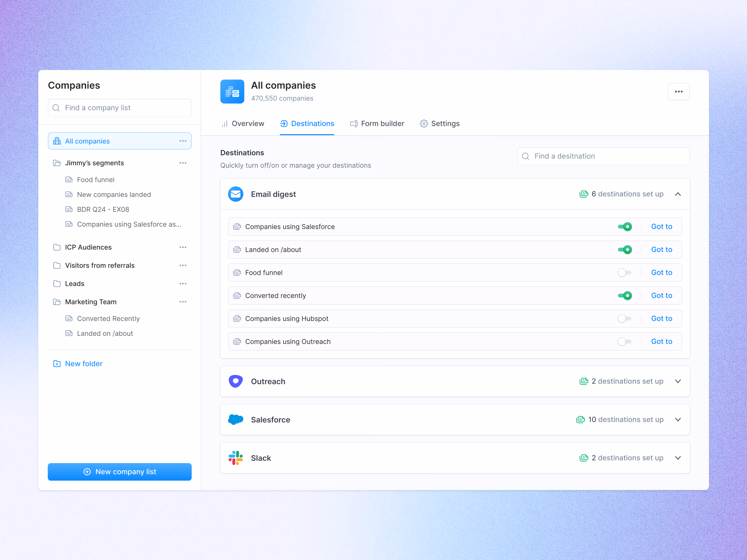Image resolution: width=747 pixels, height=560 pixels.
Task: Disable Companies using Salesforce toggle
Action: point(625,227)
